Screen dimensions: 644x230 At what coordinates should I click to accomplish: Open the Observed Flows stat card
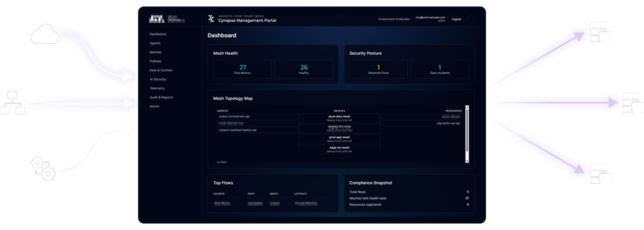(378, 69)
